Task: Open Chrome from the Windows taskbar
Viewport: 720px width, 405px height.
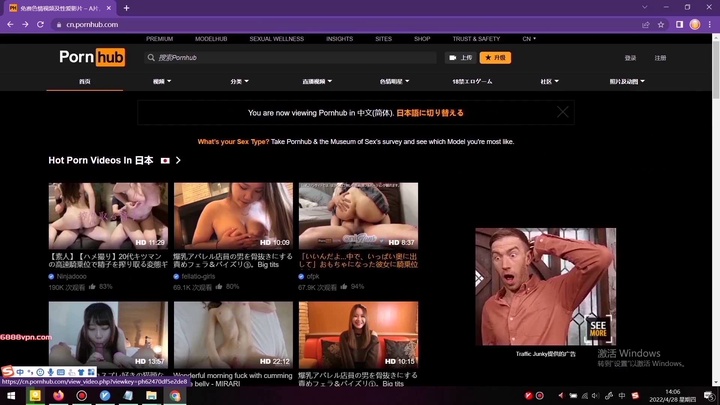Action: click(175, 396)
